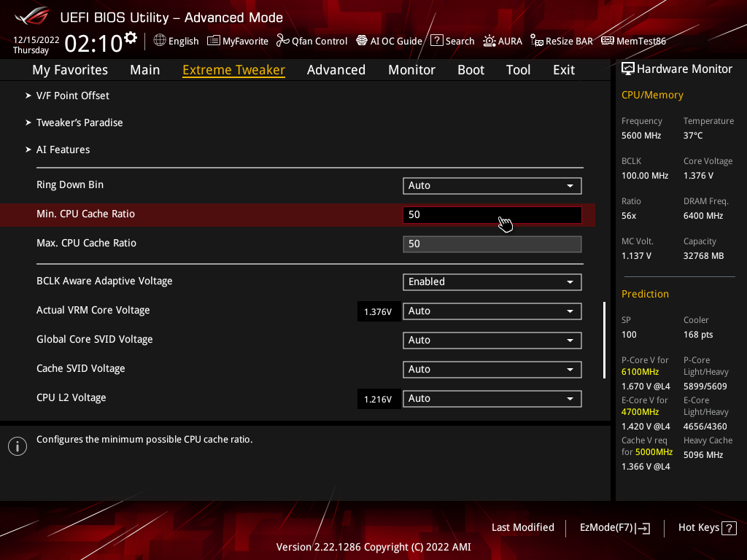Click Hot Keys button
This screenshot has height=560, width=747.
coord(707,528)
